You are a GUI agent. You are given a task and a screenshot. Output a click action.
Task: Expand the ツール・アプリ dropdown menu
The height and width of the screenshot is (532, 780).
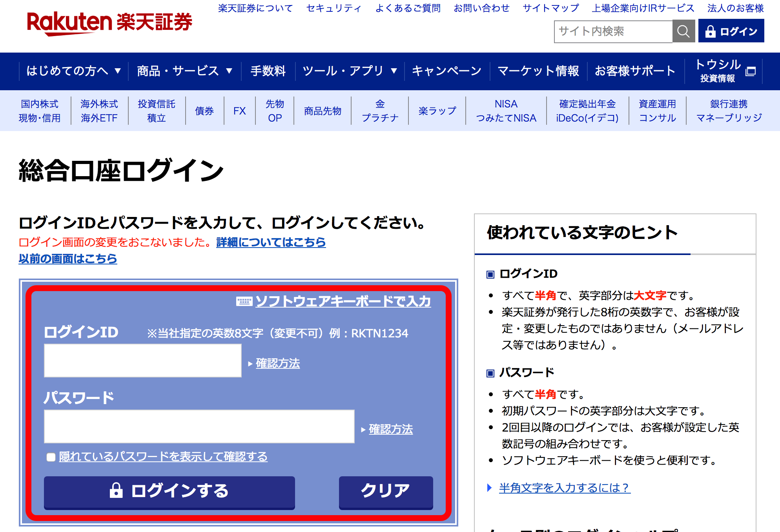350,71
